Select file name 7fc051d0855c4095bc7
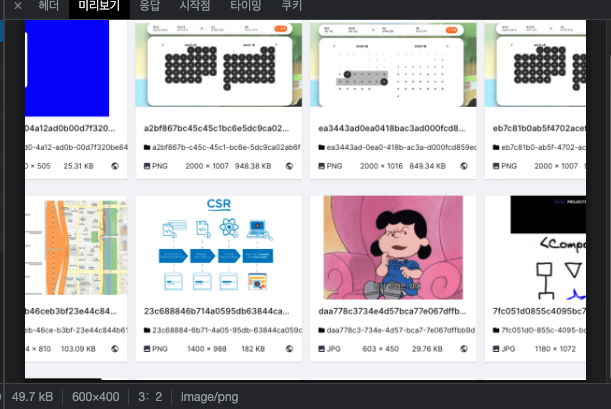The width and height of the screenshot is (611, 409). (539, 311)
